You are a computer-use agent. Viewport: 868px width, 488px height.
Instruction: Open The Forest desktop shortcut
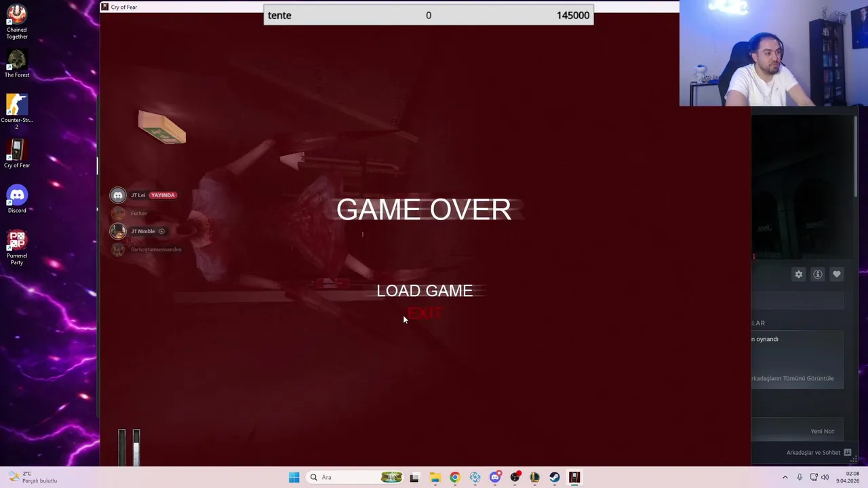coord(17,64)
